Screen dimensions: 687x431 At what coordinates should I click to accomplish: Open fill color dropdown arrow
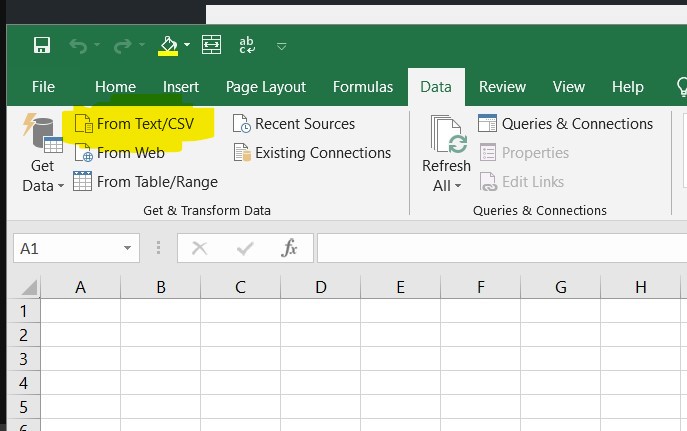pos(187,45)
